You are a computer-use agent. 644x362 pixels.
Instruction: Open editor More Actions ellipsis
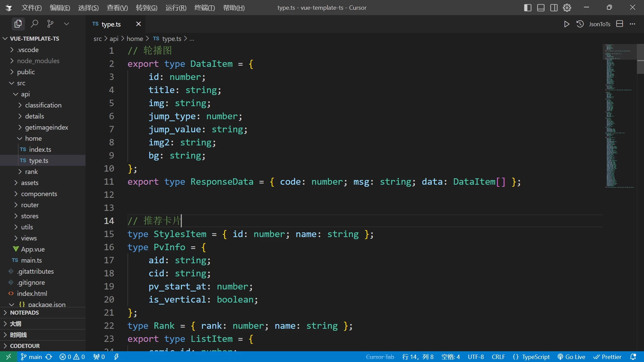tap(632, 24)
